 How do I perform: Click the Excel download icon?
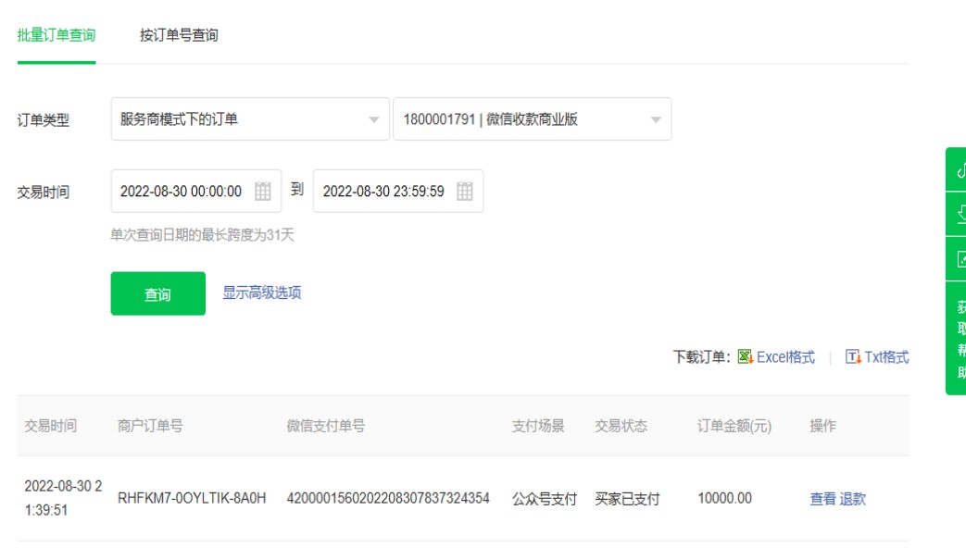pos(745,357)
